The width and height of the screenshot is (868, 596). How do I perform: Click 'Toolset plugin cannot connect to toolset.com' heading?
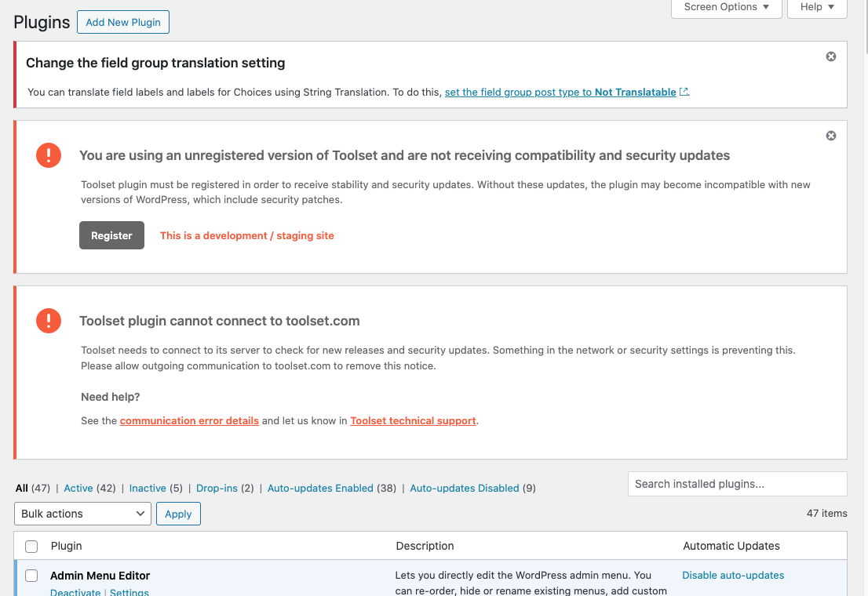tap(220, 321)
